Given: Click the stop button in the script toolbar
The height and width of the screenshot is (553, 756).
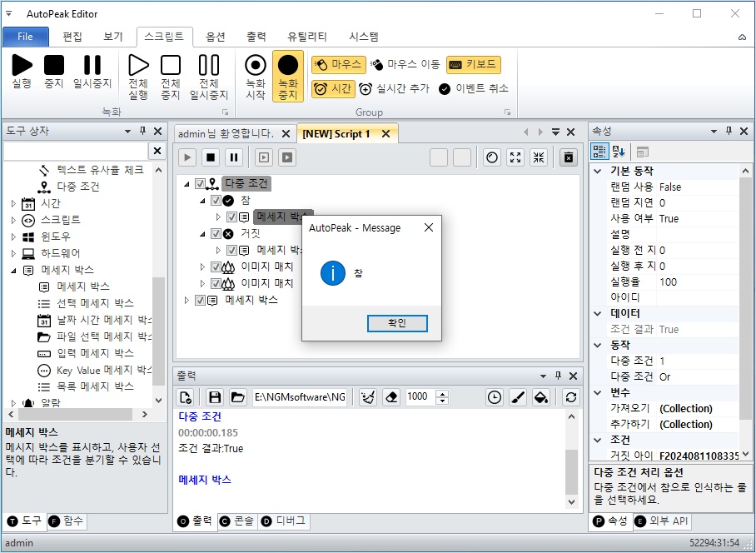Looking at the screenshot, I should pyautogui.click(x=211, y=157).
